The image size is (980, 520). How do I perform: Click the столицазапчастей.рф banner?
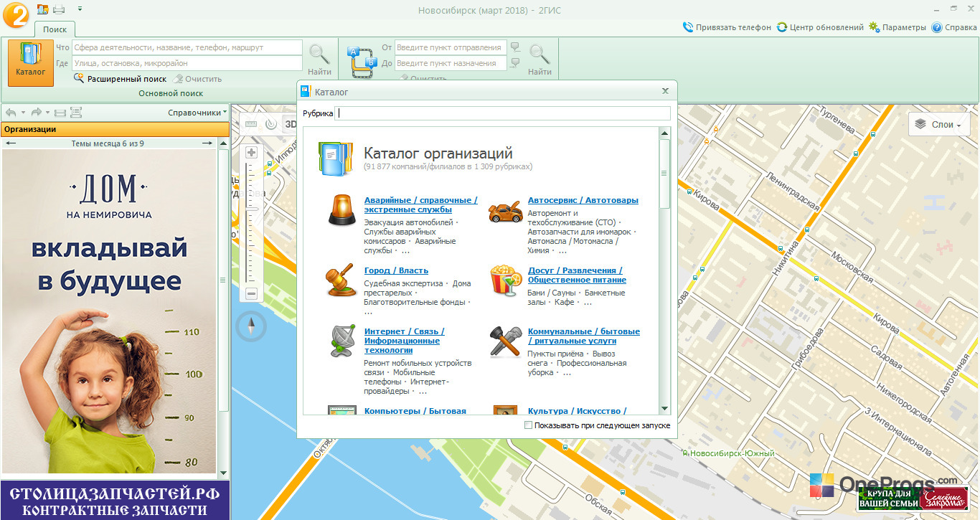[x=115, y=501]
